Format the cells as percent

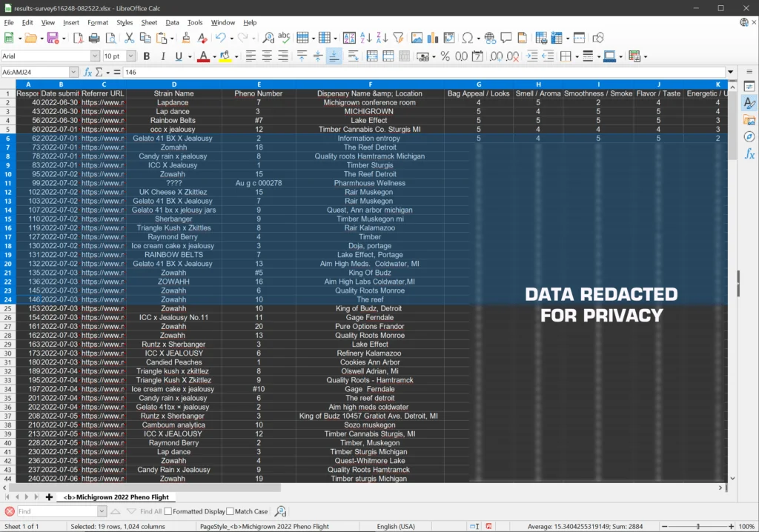coord(445,56)
